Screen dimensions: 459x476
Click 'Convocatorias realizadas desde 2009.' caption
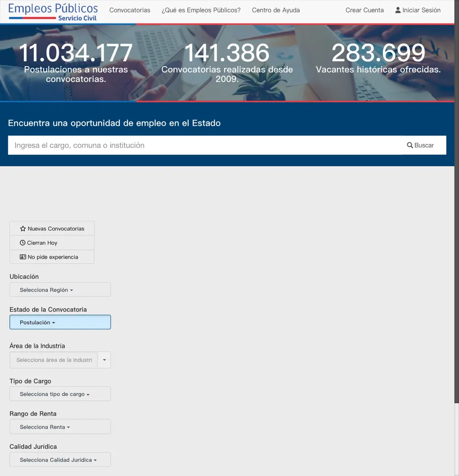(x=227, y=74)
